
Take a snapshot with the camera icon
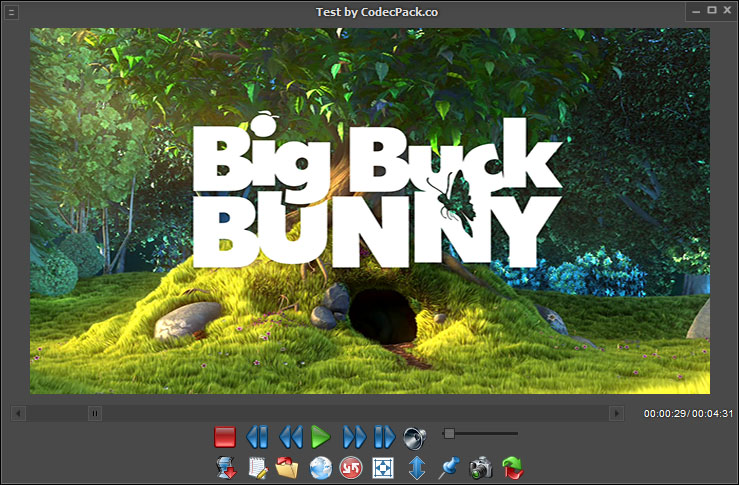click(481, 468)
